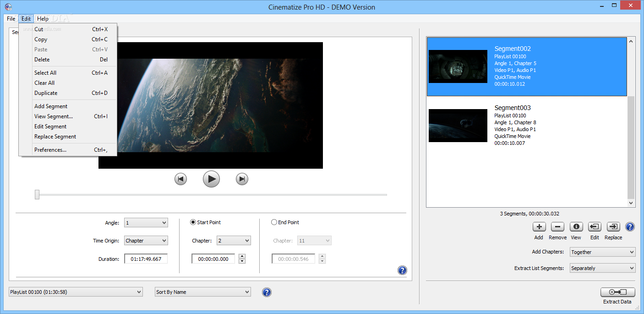
Task: Choose Copy from Edit menu
Action: (x=68, y=39)
